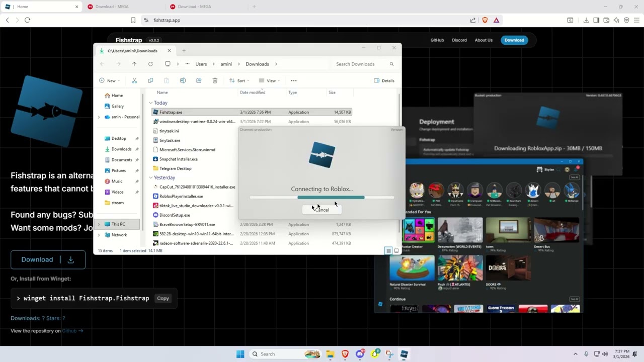
Task: Open the New item dropdown in Explorer
Action: (x=109, y=80)
